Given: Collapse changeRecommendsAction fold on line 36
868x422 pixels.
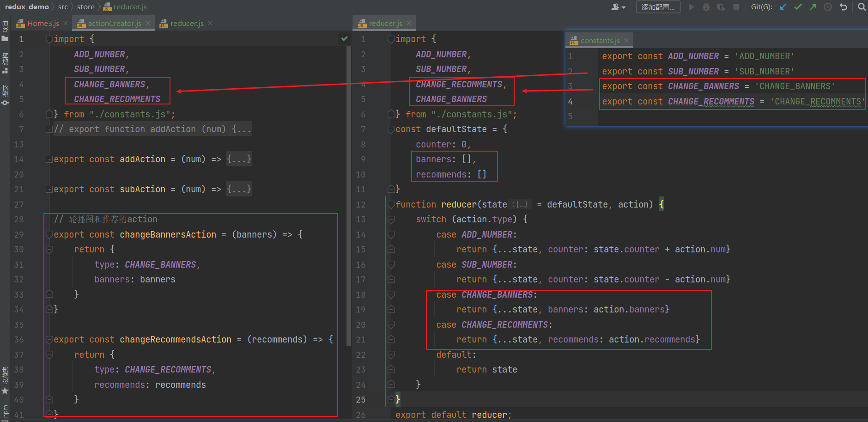Looking at the screenshot, I should coord(49,340).
